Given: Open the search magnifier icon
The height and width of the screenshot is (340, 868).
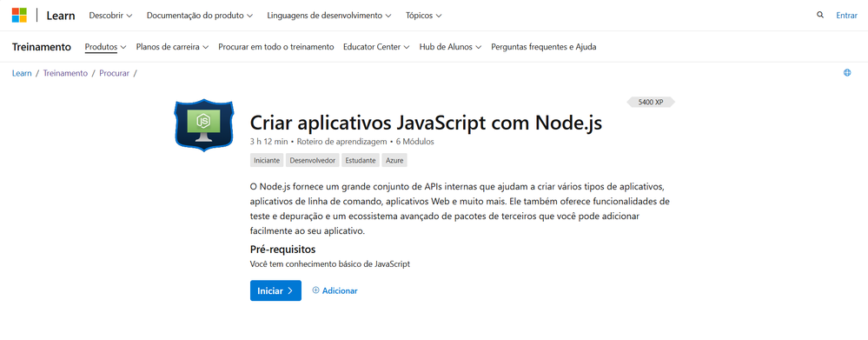Looking at the screenshot, I should (x=820, y=15).
